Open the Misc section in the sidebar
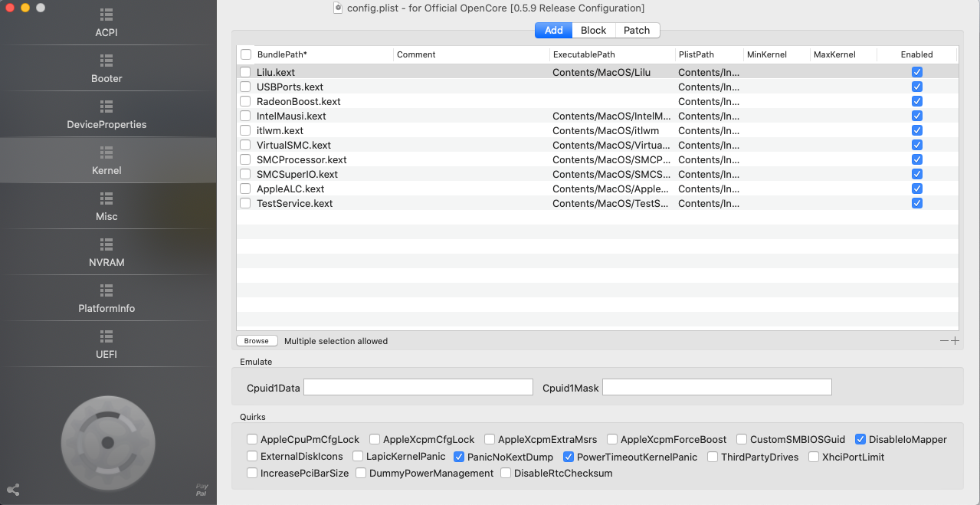980x505 pixels. tap(107, 207)
